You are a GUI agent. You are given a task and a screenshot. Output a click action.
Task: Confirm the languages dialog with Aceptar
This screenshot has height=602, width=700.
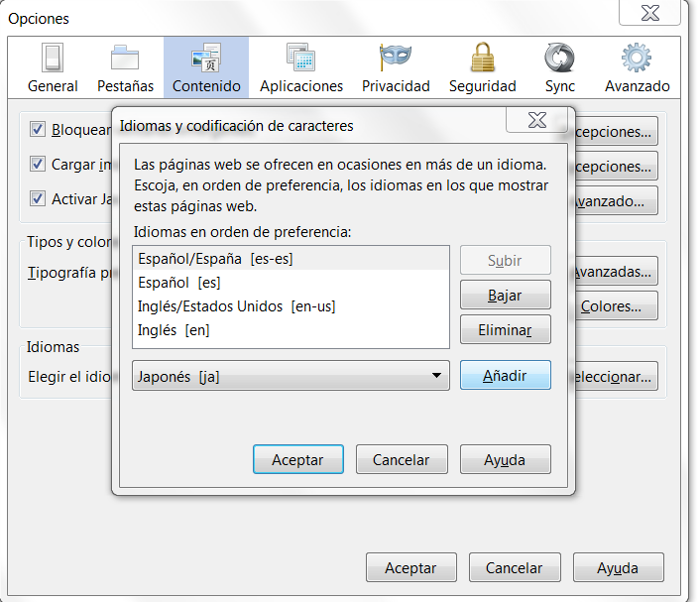(x=298, y=460)
